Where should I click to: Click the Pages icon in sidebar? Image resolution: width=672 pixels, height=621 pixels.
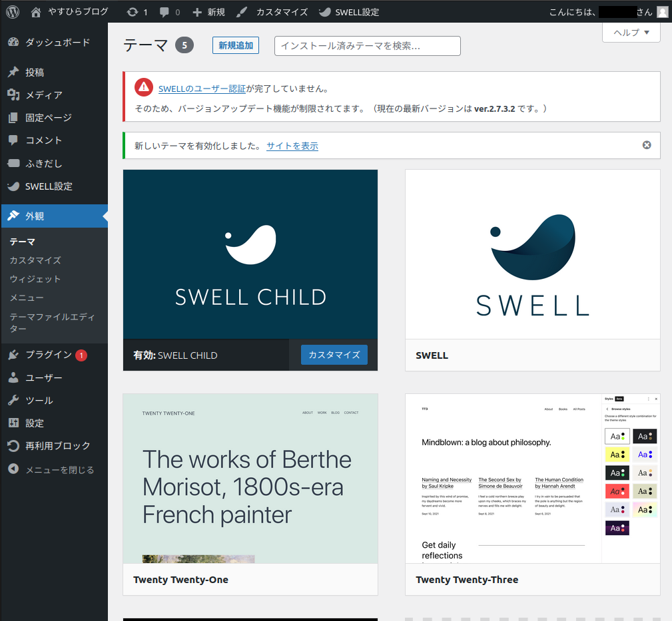point(14,117)
